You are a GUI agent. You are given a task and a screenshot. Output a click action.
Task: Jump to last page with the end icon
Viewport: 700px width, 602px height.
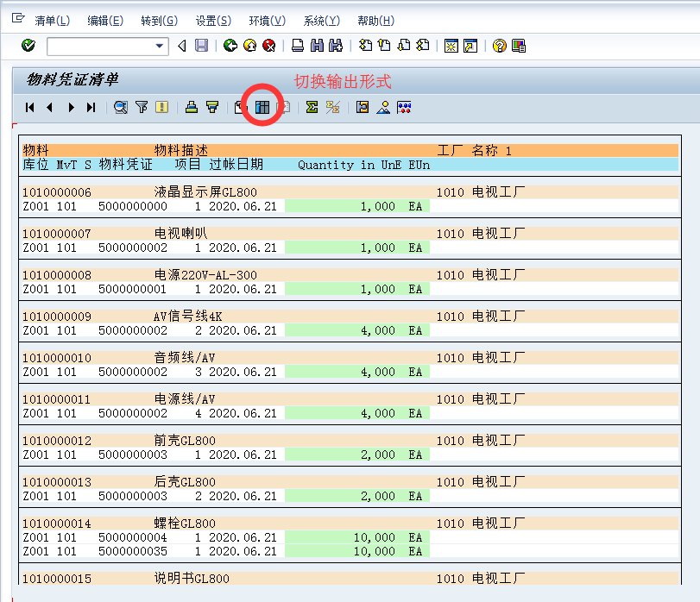pyautogui.click(x=91, y=106)
